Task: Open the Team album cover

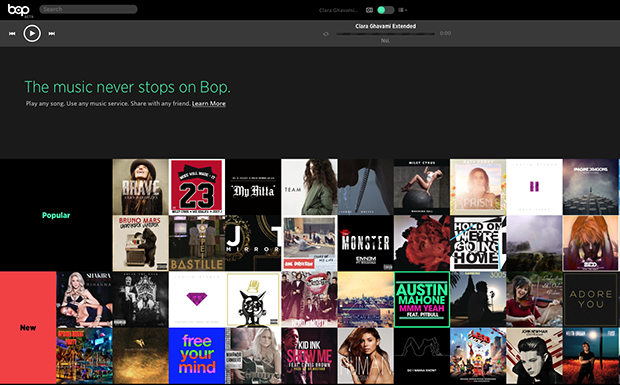Action: pyautogui.click(x=309, y=187)
